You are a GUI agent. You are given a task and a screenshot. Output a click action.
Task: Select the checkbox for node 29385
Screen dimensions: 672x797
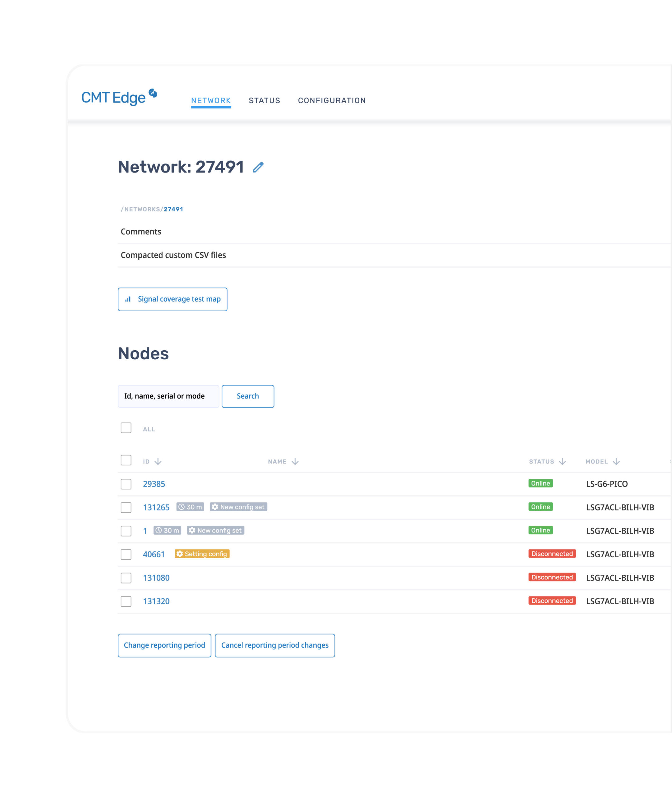126,484
